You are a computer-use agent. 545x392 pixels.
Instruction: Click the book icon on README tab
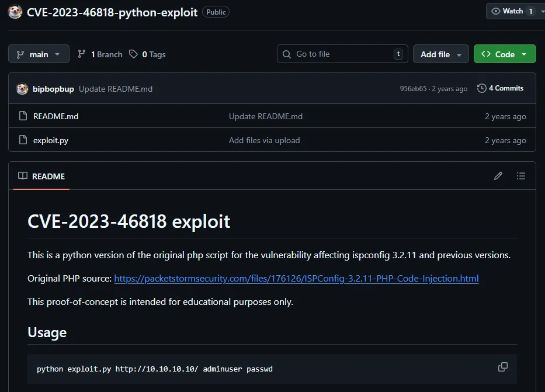point(23,176)
